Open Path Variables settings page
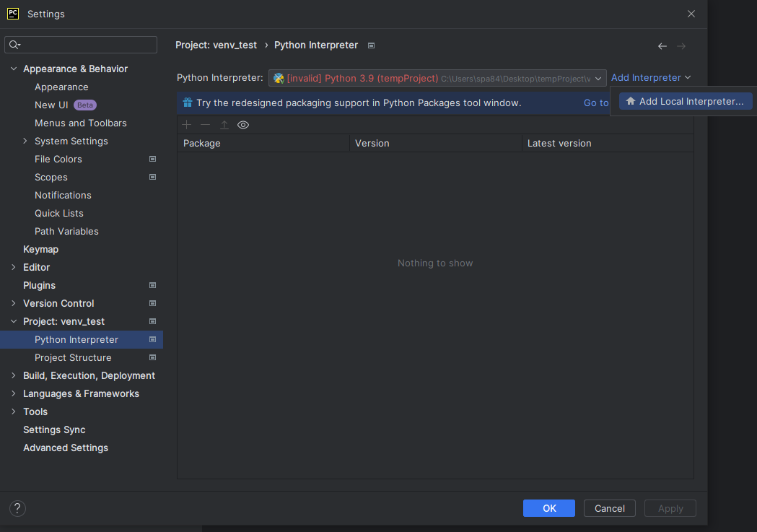The height and width of the screenshot is (532, 757). (66, 231)
